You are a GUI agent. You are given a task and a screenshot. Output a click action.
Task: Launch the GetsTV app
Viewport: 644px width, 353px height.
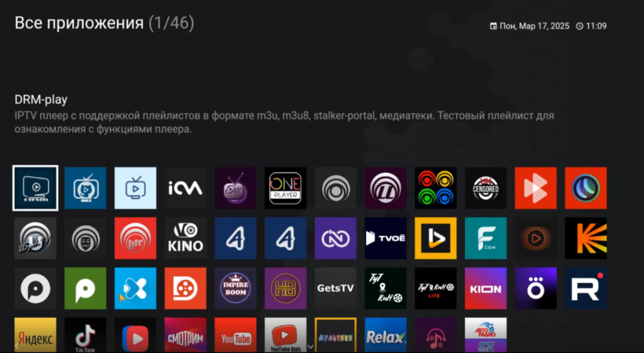[x=336, y=288]
